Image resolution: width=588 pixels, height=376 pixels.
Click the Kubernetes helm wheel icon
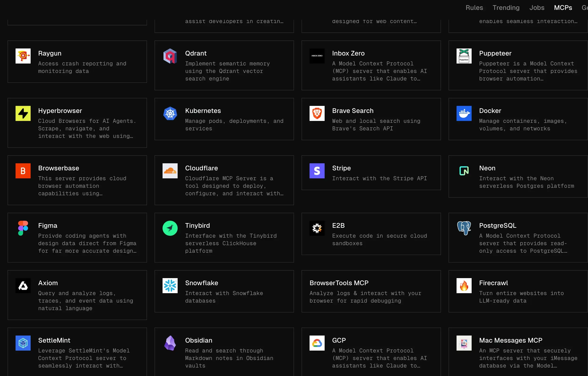170,113
